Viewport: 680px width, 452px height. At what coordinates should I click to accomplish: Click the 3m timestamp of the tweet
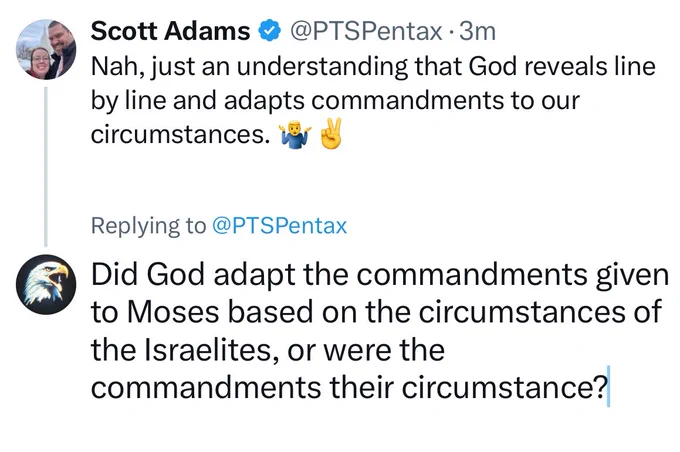477,31
